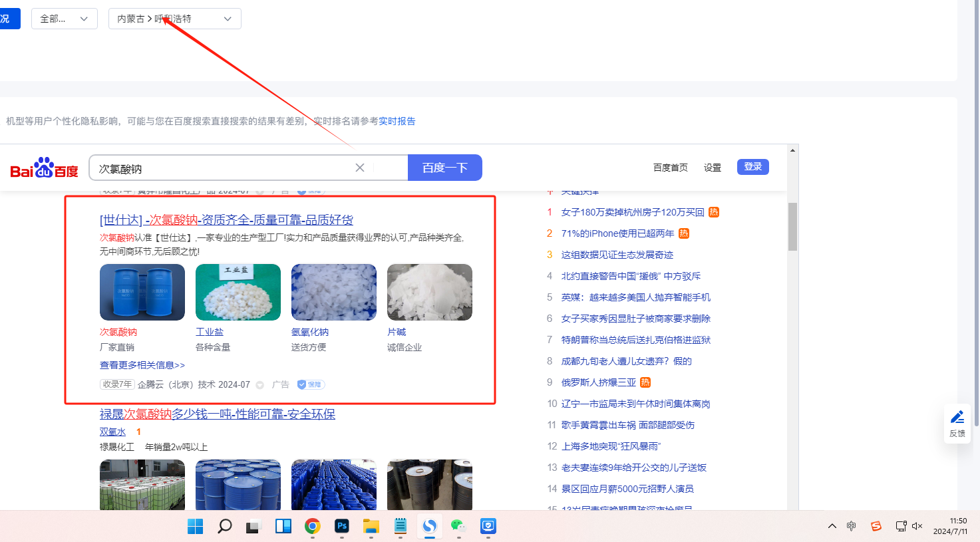Open hot search 女子180万卖掉杭州房子120万买回
This screenshot has width=980, height=542.
pos(633,212)
